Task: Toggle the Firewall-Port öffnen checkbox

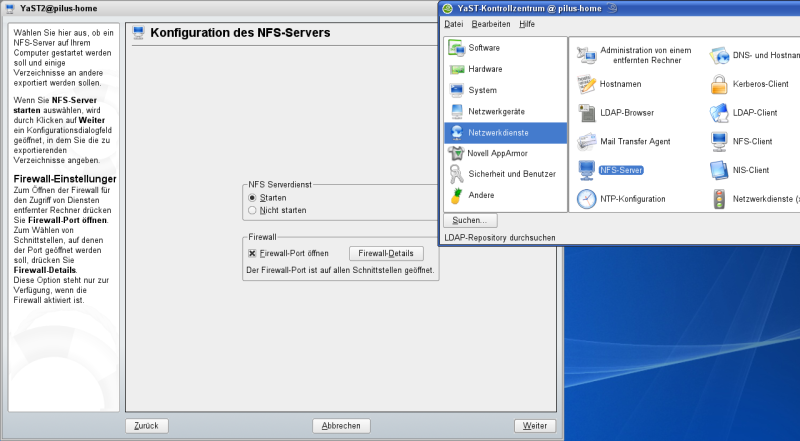Action: point(252,253)
